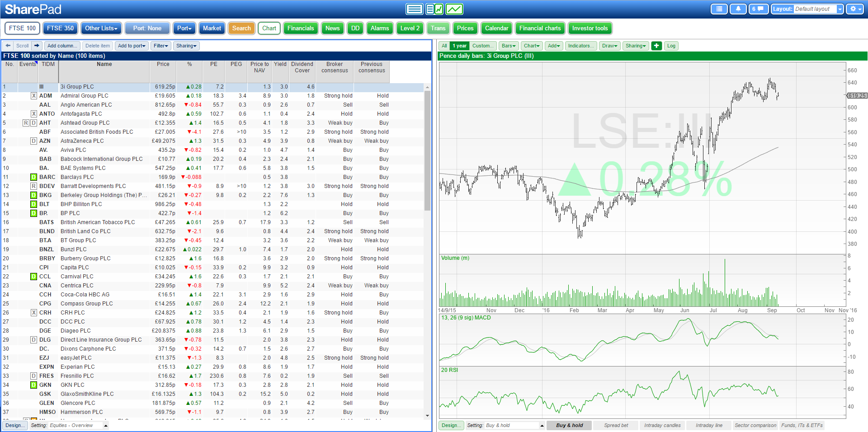Click the right scroll arrow in list toolbar

(37, 46)
